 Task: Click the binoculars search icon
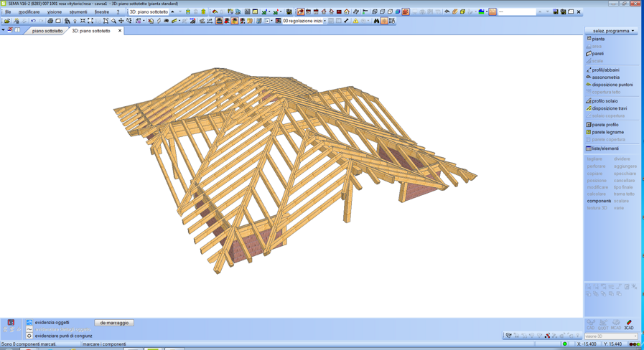click(x=376, y=21)
